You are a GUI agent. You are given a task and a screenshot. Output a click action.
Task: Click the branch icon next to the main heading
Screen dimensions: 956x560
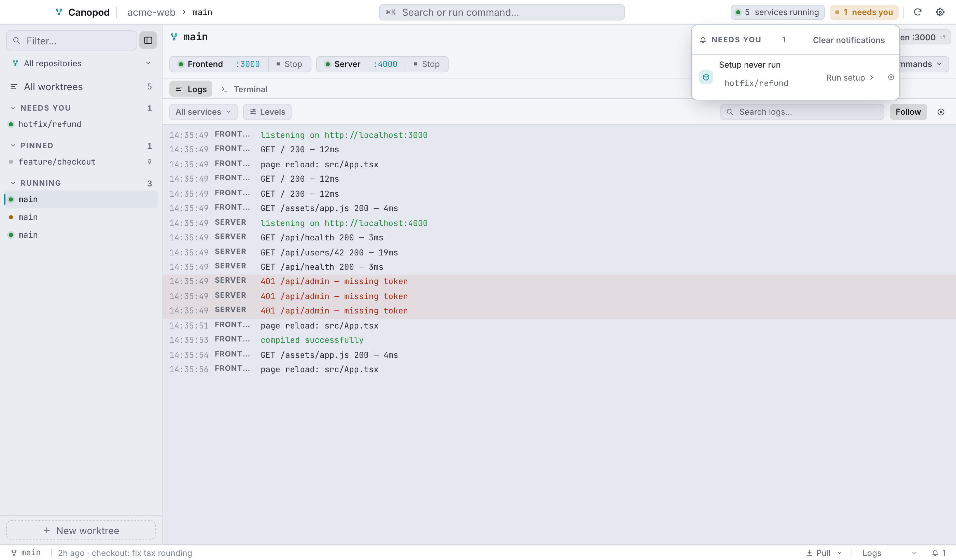[x=174, y=37]
